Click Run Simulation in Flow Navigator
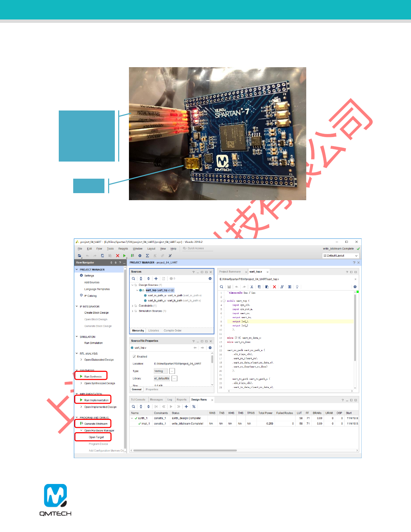Screen dimensions: 411x532 (93, 343)
